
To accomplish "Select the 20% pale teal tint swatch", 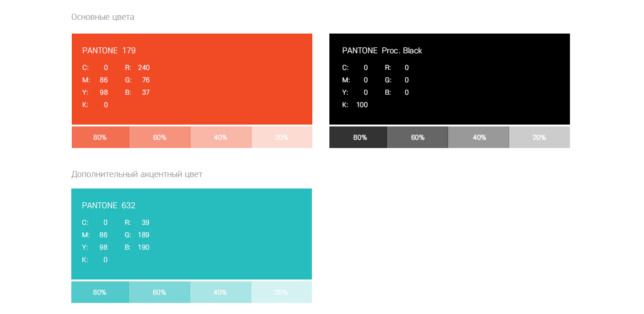I will coord(282,292).
